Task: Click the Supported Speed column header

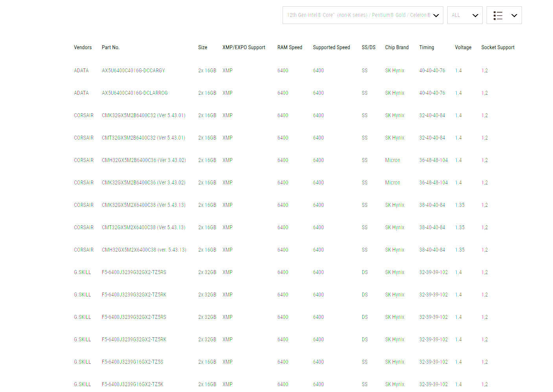Action: (x=331, y=48)
